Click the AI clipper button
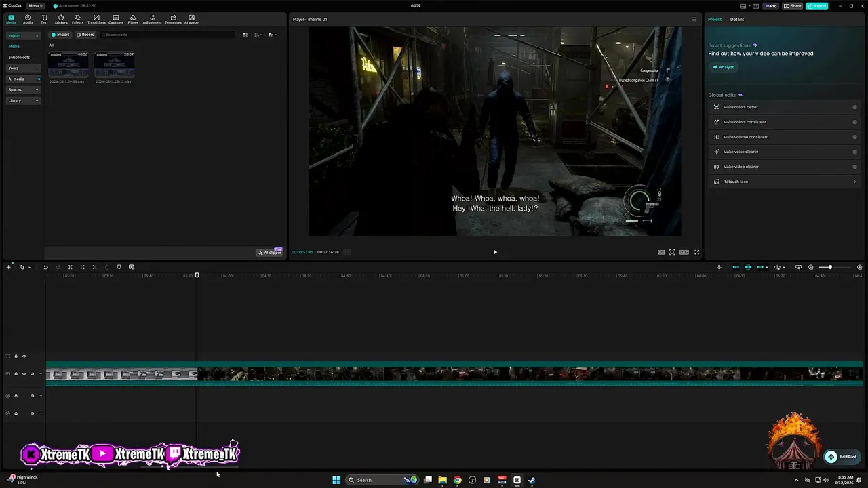This screenshot has width=868, height=488. click(x=269, y=252)
